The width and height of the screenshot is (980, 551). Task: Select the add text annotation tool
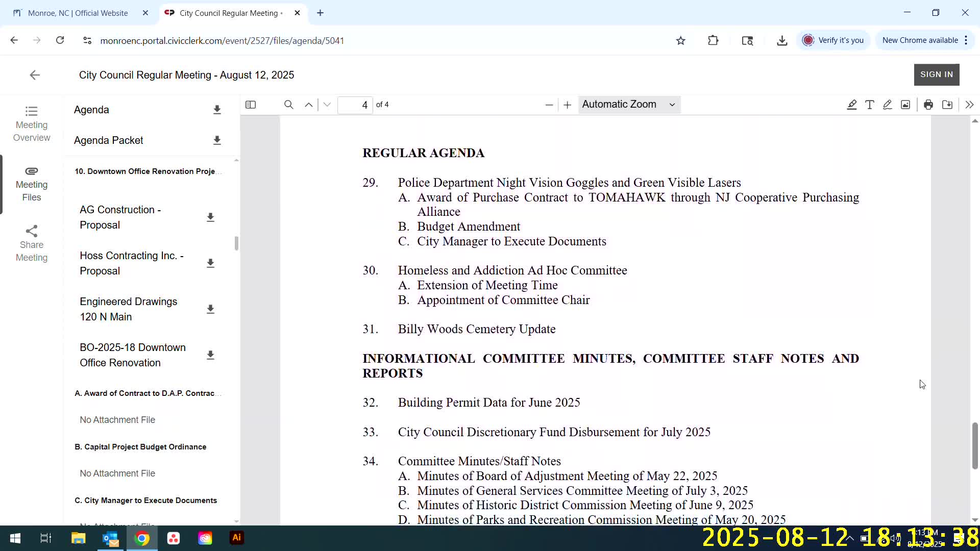click(x=869, y=105)
